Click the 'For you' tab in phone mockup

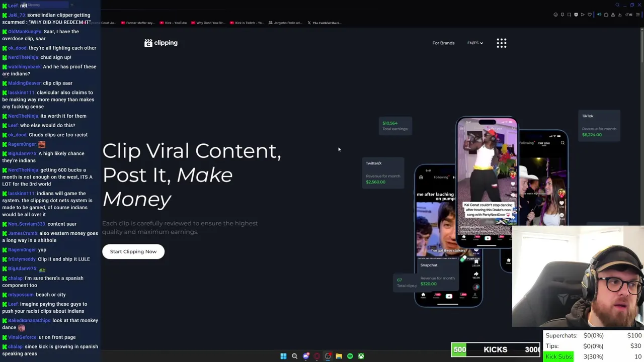pyautogui.click(x=544, y=143)
